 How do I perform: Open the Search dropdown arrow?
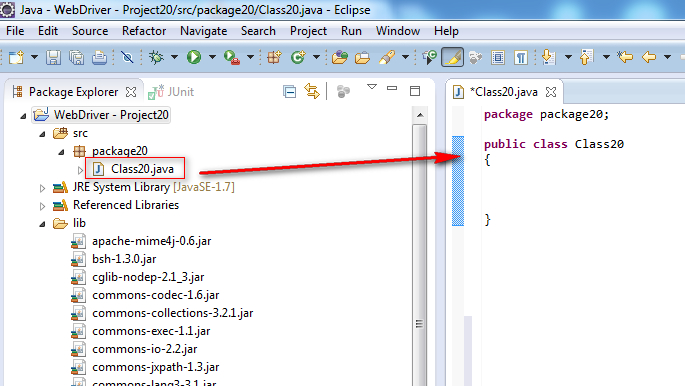pyautogui.click(x=405, y=57)
